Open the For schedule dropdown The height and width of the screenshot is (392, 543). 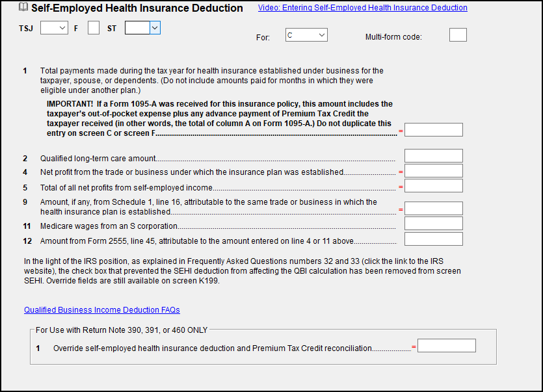(x=306, y=35)
